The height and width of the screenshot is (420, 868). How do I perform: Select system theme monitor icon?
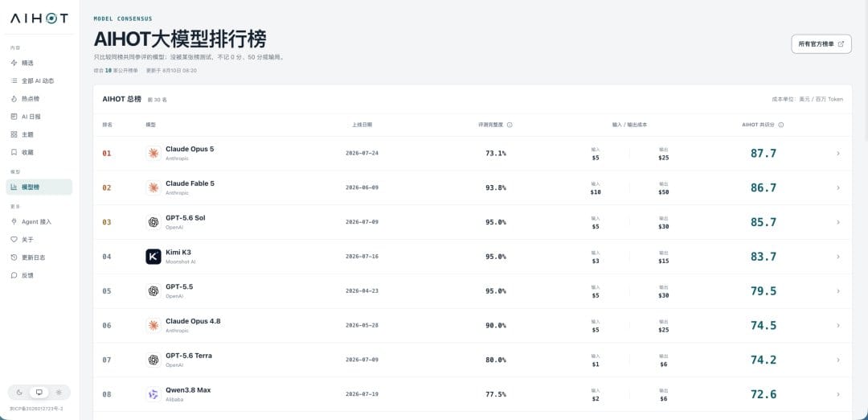39,393
